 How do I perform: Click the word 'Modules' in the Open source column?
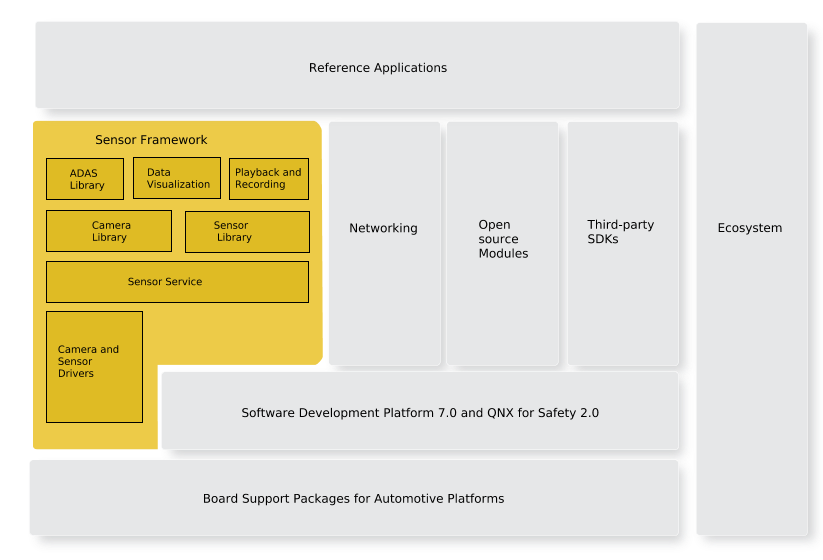tap(503, 254)
